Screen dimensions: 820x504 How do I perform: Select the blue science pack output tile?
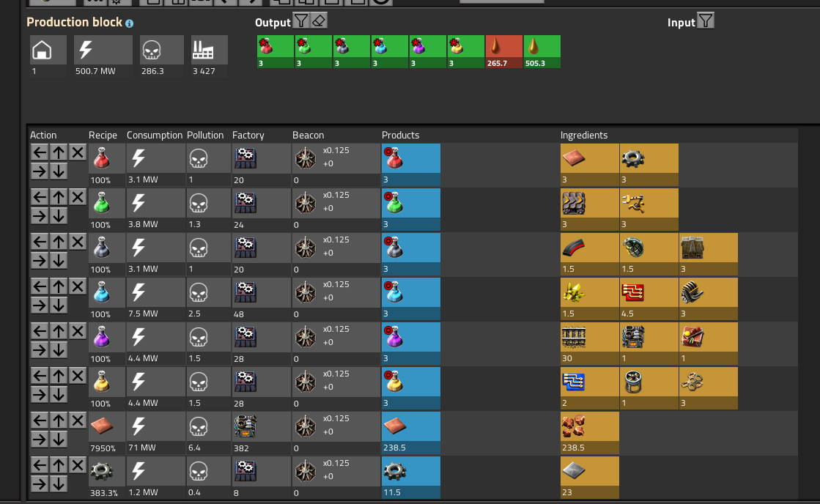390,51
